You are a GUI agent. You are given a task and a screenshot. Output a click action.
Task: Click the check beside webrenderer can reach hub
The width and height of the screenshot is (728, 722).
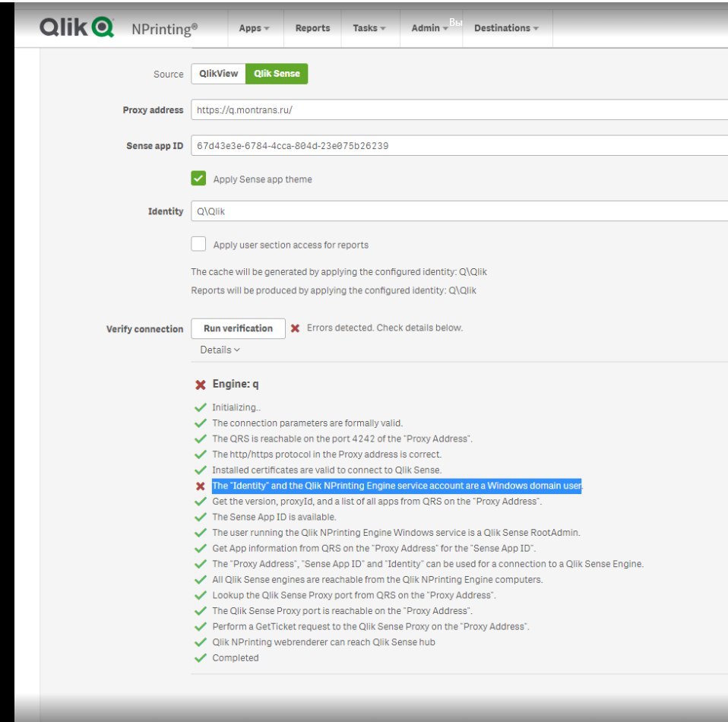(200, 642)
